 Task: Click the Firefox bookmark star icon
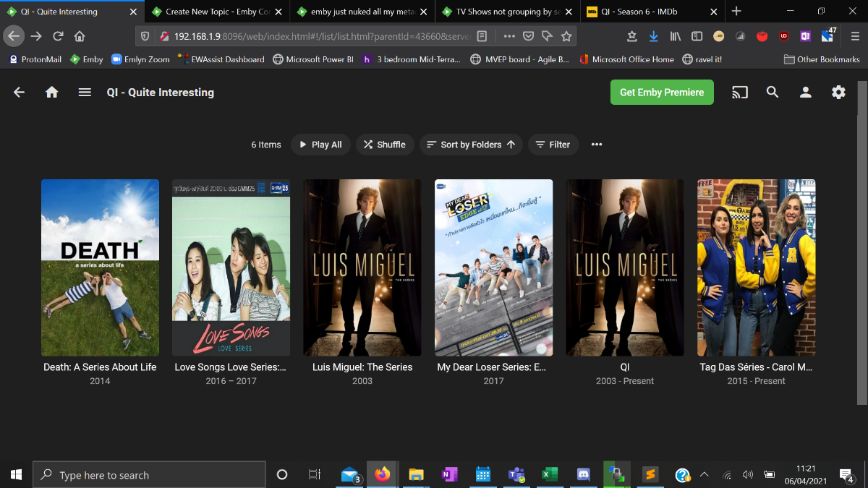tap(566, 36)
